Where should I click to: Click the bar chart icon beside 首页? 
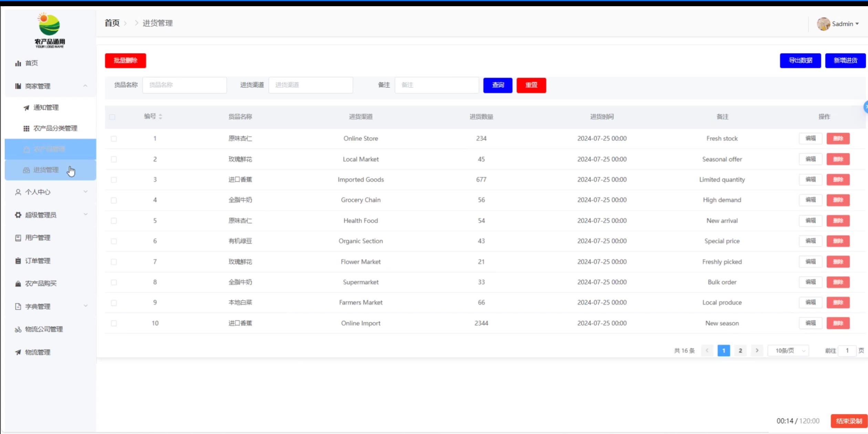[x=18, y=63]
